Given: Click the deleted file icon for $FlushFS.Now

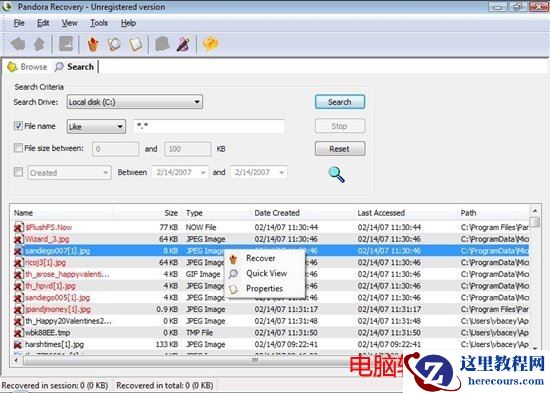Looking at the screenshot, I should [x=18, y=227].
